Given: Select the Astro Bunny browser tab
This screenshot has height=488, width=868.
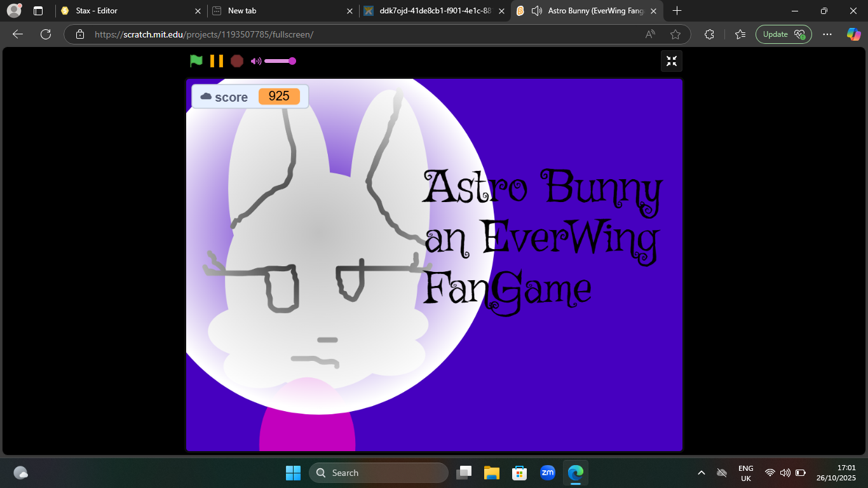Looking at the screenshot, I should (585, 11).
